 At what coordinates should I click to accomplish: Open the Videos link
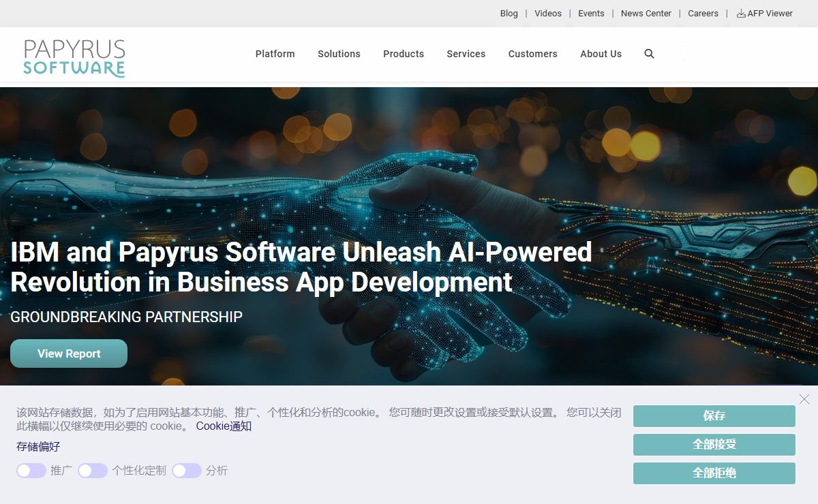coord(548,14)
